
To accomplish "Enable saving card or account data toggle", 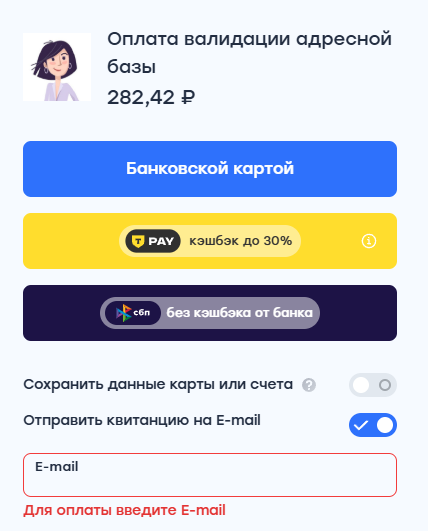I will [373, 385].
